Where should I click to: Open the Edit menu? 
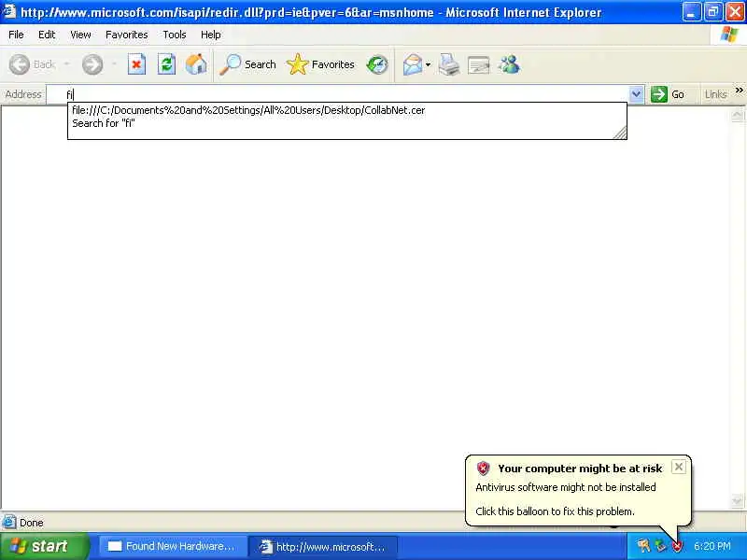pos(47,35)
